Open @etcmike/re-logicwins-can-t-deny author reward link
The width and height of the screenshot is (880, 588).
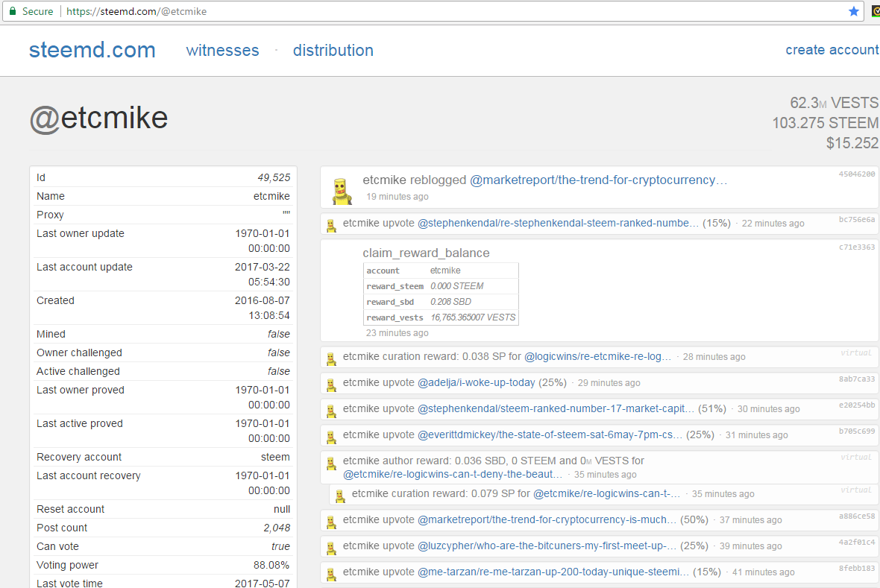tap(453, 475)
